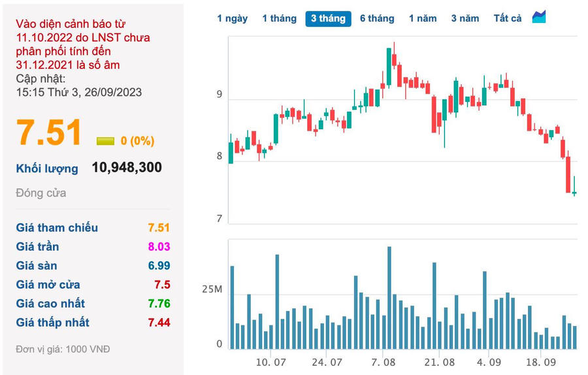Screen dimensions: 588x375
Task: Select the 1 ngày time range
Action: pos(232,18)
